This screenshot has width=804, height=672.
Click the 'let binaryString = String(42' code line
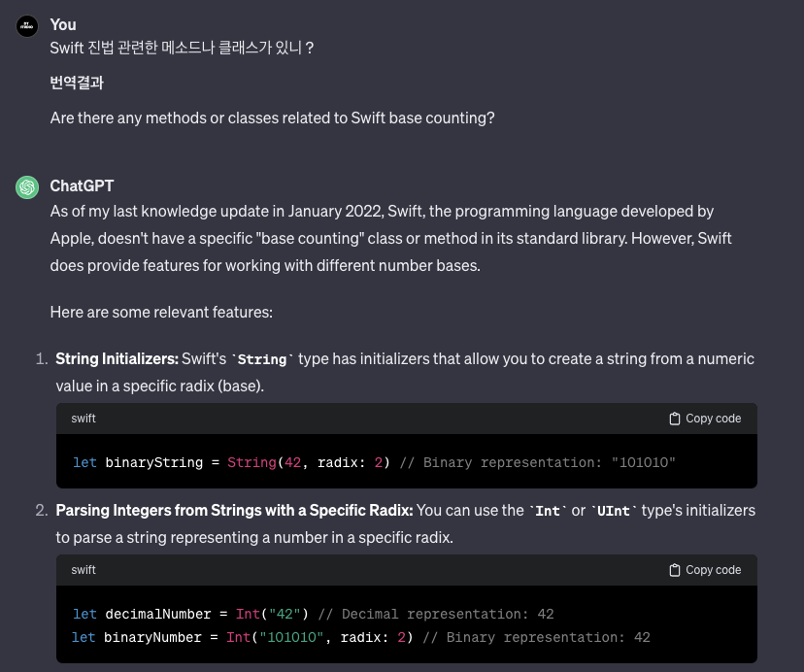point(374,462)
